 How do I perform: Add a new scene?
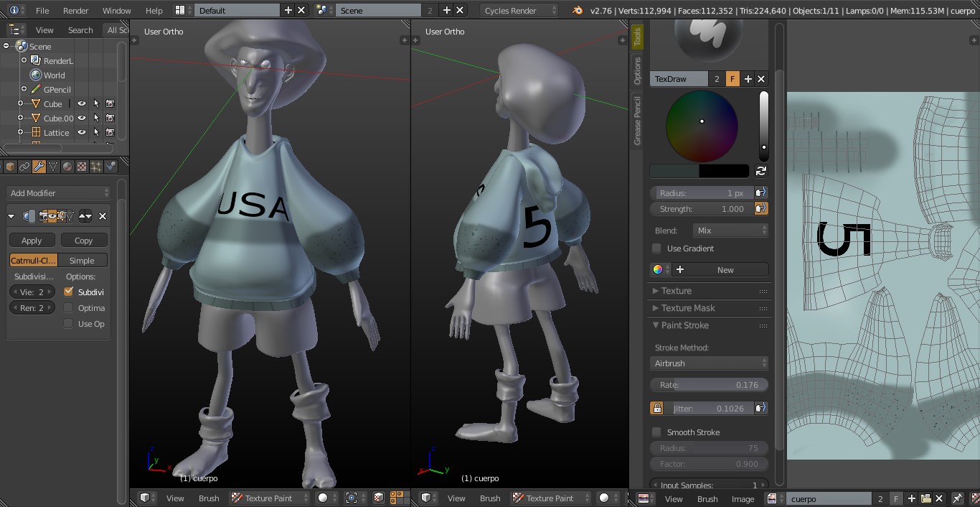coord(446,10)
